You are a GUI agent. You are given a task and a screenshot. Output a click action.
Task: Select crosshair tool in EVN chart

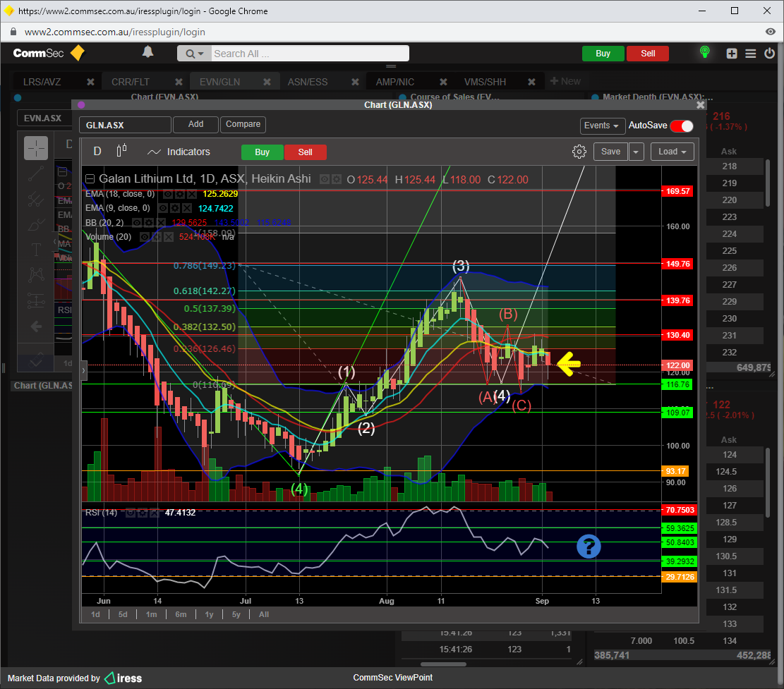[x=36, y=148]
